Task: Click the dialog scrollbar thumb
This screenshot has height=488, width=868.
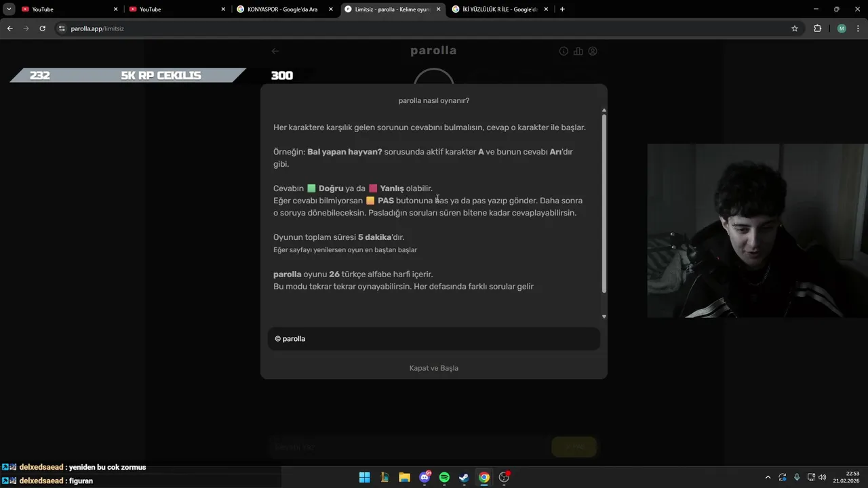Action: [x=604, y=203]
